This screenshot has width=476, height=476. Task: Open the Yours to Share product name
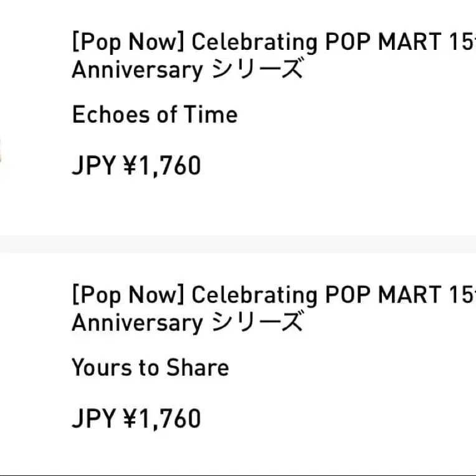[x=150, y=368]
